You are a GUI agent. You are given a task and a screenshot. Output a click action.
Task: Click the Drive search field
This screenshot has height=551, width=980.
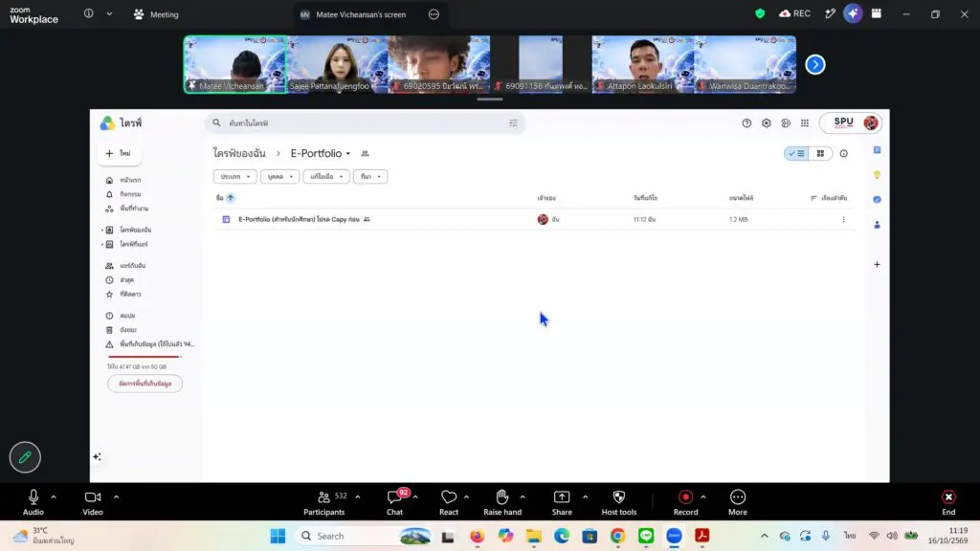pyautogui.click(x=365, y=123)
